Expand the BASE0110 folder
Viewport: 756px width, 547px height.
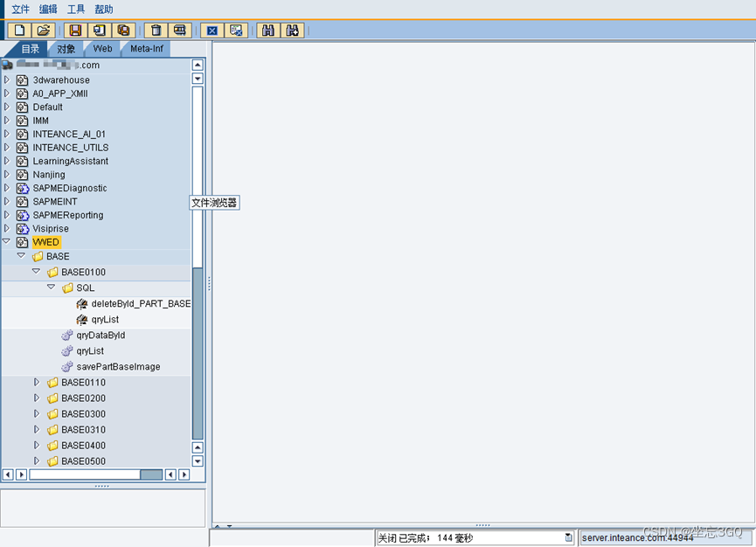tap(36, 382)
